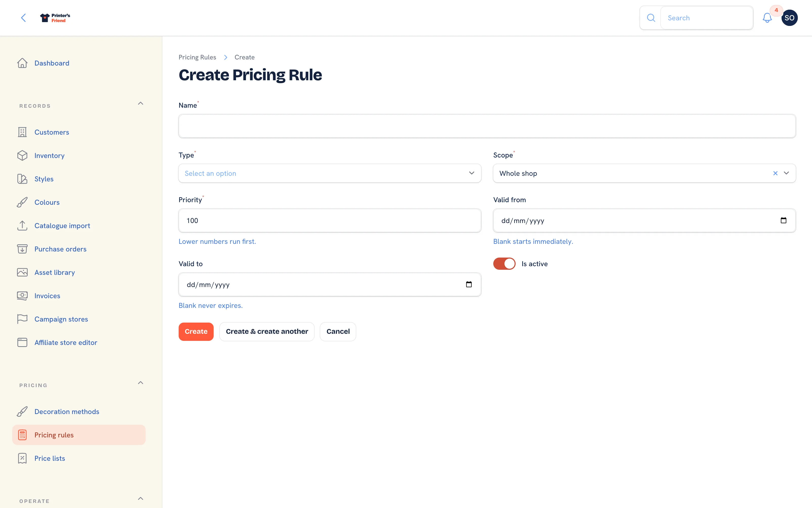Open the Valid to calendar picker icon
Image resolution: width=812 pixels, height=508 pixels.
pyautogui.click(x=469, y=284)
